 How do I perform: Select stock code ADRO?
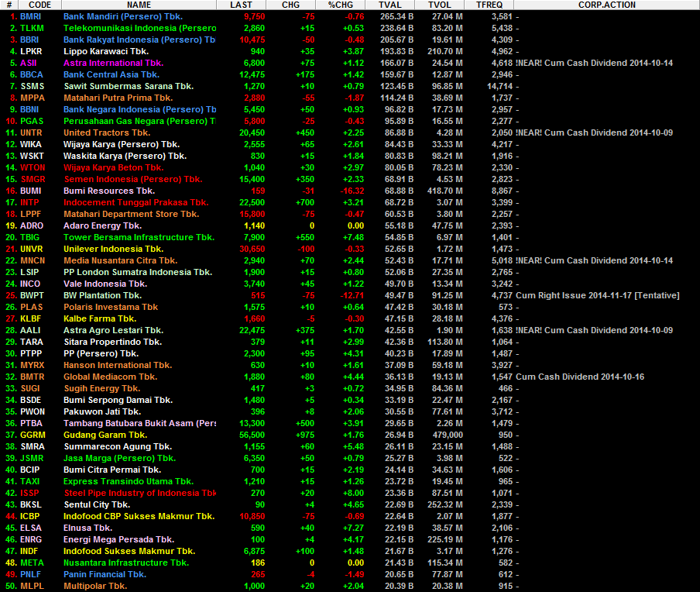(31, 225)
